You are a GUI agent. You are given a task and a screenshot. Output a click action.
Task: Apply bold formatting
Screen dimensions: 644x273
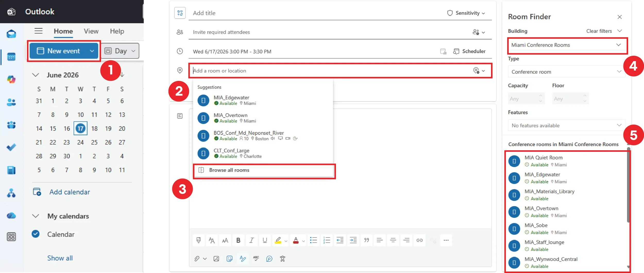coord(238,240)
